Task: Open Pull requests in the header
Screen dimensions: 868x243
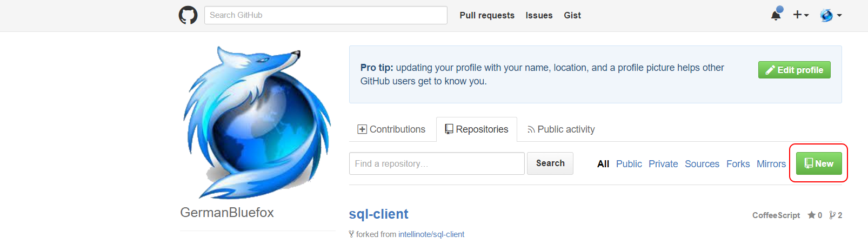Action: pyautogui.click(x=487, y=15)
